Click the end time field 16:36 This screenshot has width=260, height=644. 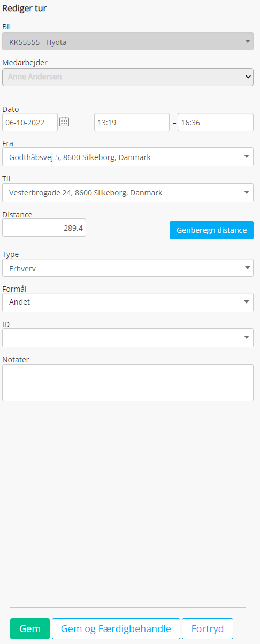216,122
